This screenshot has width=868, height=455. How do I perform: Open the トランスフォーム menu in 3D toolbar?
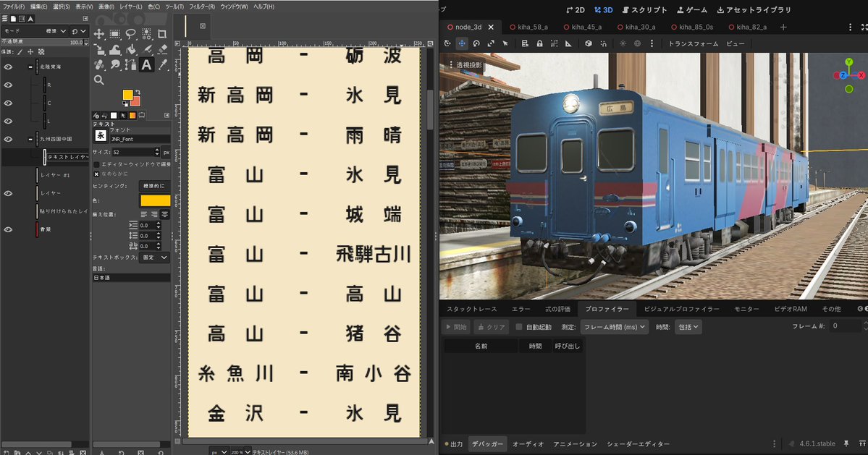click(x=693, y=43)
